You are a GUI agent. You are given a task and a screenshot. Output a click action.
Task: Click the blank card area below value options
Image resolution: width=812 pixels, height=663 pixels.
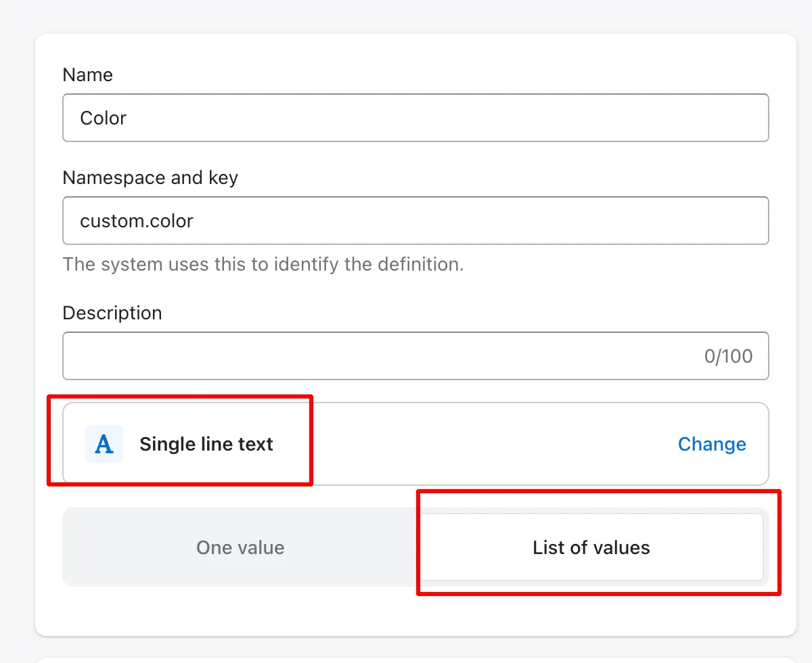coord(415,612)
